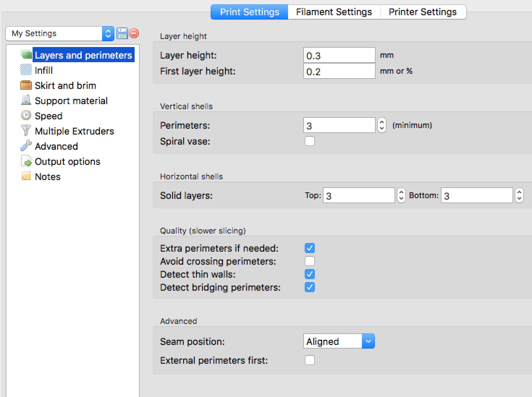Open the Seam position dropdown

[x=339, y=341]
